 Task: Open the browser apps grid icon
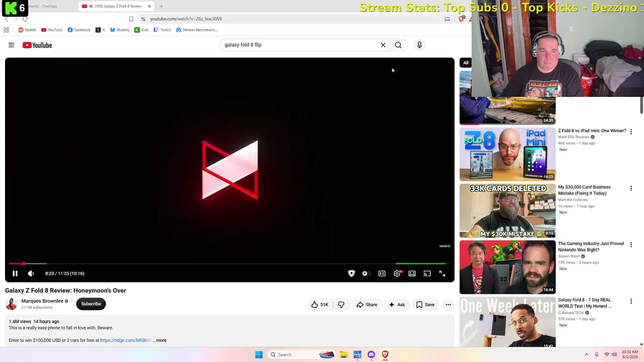tap(6, 30)
